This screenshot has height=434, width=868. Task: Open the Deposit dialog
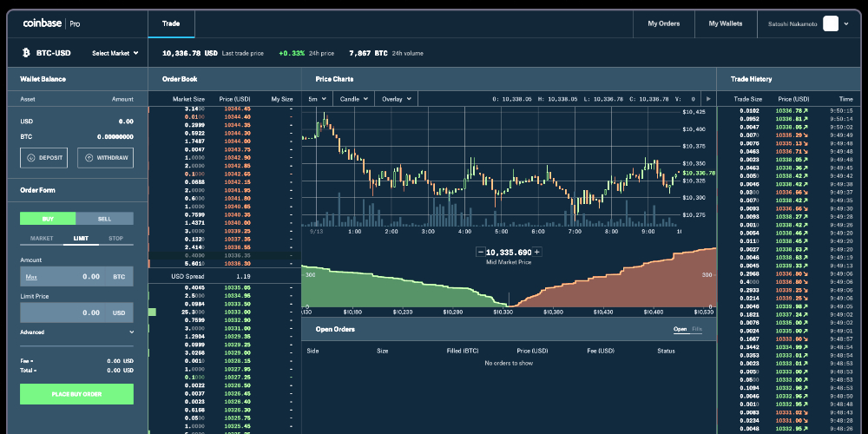43,158
